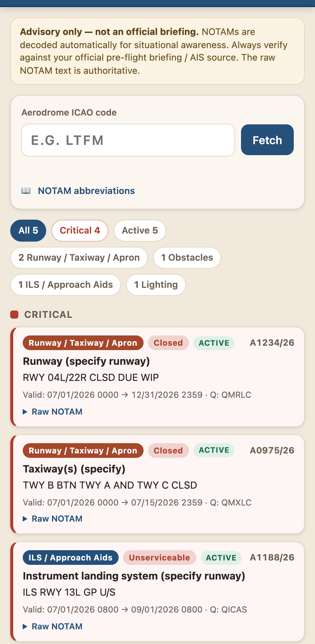Filter by 2 Runway / Taxiway / Apron
This screenshot has width=315, height=644.
79,258
